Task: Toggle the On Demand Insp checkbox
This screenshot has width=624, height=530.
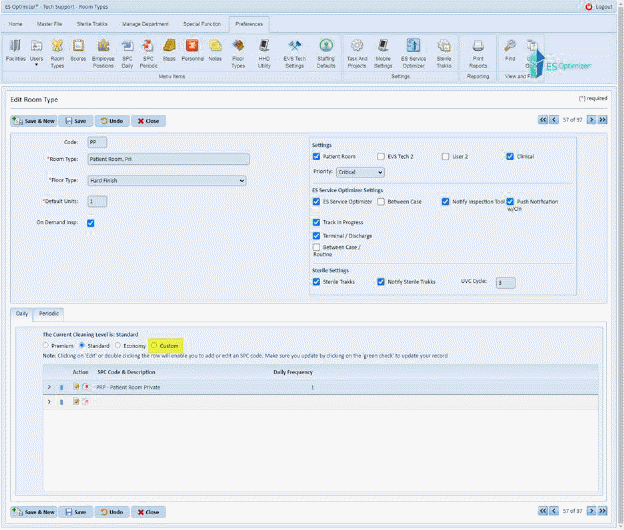Action: pyautogui.click(x=91, y=223)
